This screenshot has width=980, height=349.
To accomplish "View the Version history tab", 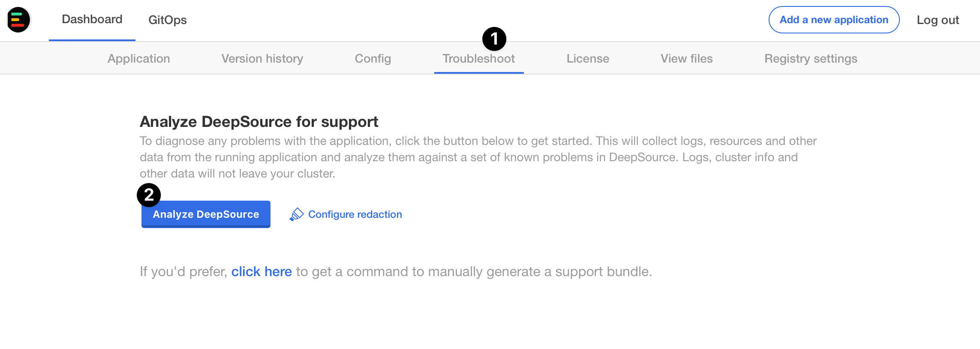I will tap(262, 59).
